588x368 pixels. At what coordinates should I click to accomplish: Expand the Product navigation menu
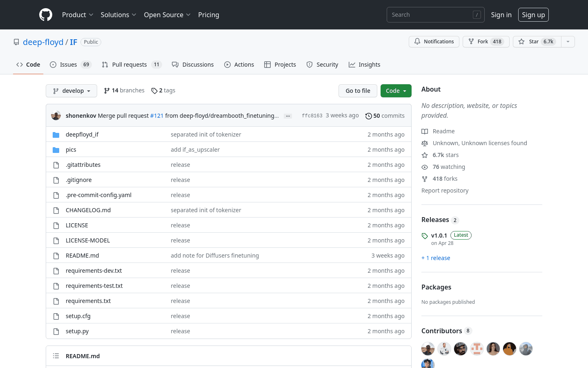(78, 15)
